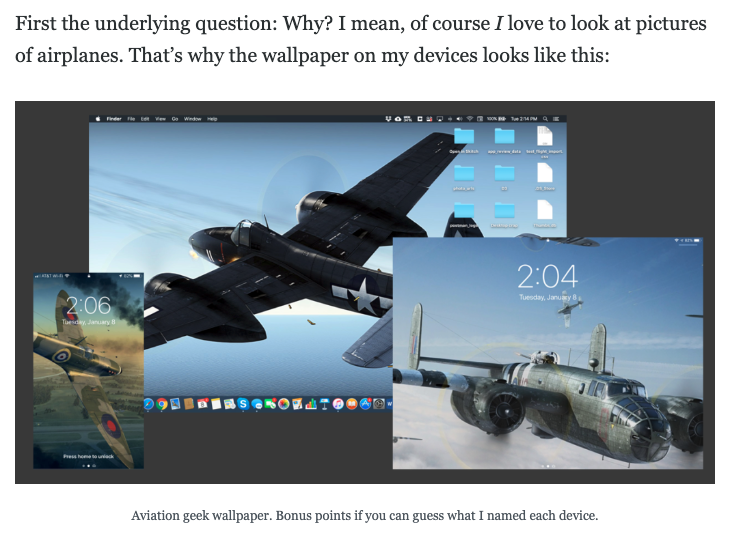The height and width of the screenshot is (541, 756).
Task: Click the tablet B-25 bomber wallpaper screenshot
Action: pos(548,353)
